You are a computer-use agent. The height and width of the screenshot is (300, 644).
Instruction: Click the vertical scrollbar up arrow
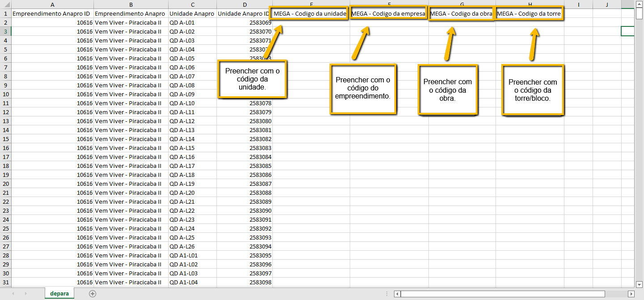[x=639, y=4]
